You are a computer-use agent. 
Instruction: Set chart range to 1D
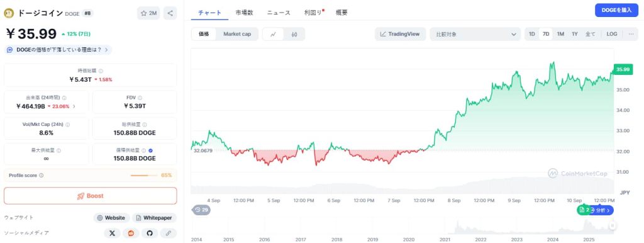(532, 34)
